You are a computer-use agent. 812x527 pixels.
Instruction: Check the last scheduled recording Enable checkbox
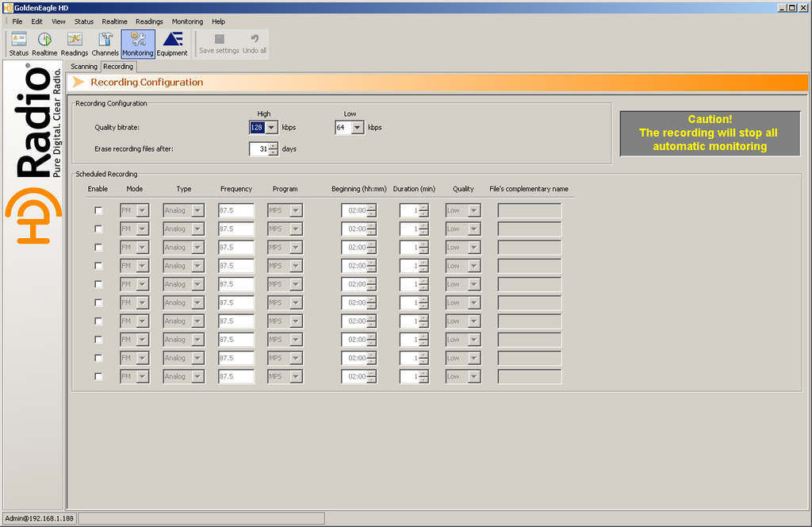point(98,376)
